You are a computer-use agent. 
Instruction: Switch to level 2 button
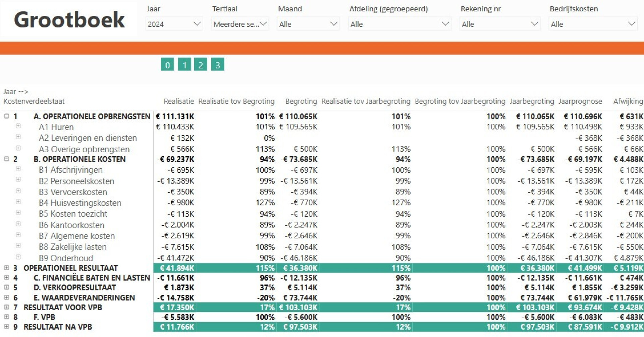201,64
